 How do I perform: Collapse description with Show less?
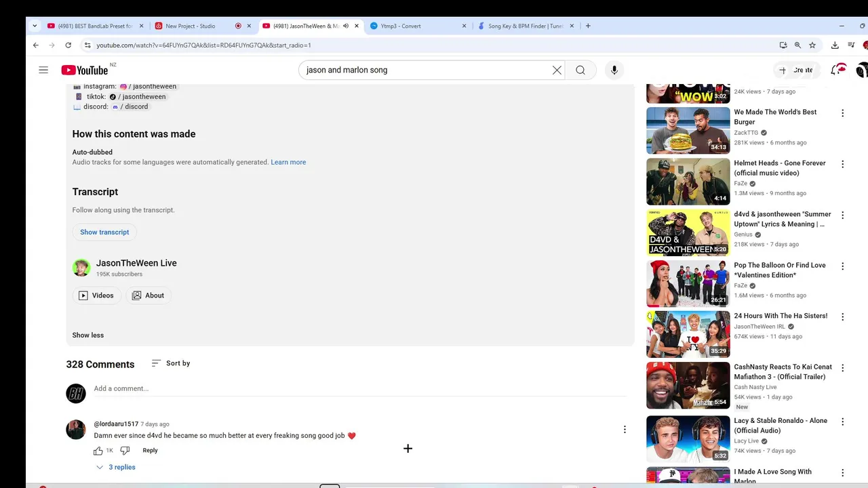[x=88, y=335]
